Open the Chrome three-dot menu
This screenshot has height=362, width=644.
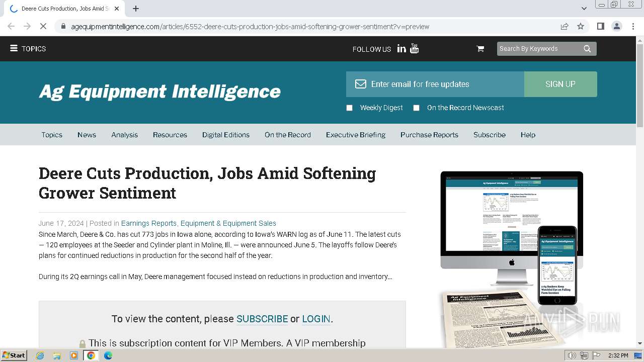point(633,26)
